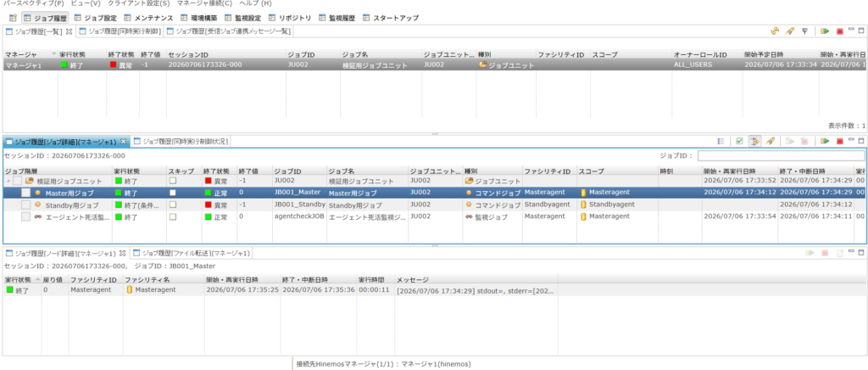Switch to the 監視履歴 perspective
This screenshot has height=370, width=868.
[337, 18]
